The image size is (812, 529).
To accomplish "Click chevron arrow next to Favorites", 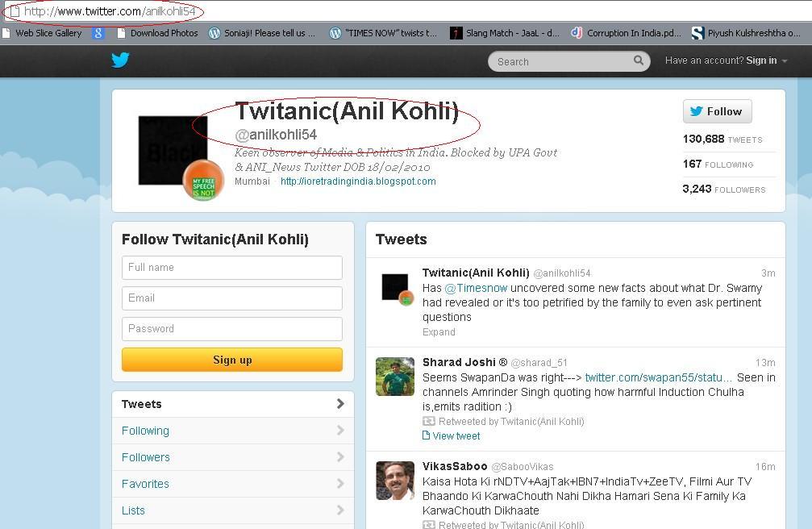I will [x=340, y=483].
